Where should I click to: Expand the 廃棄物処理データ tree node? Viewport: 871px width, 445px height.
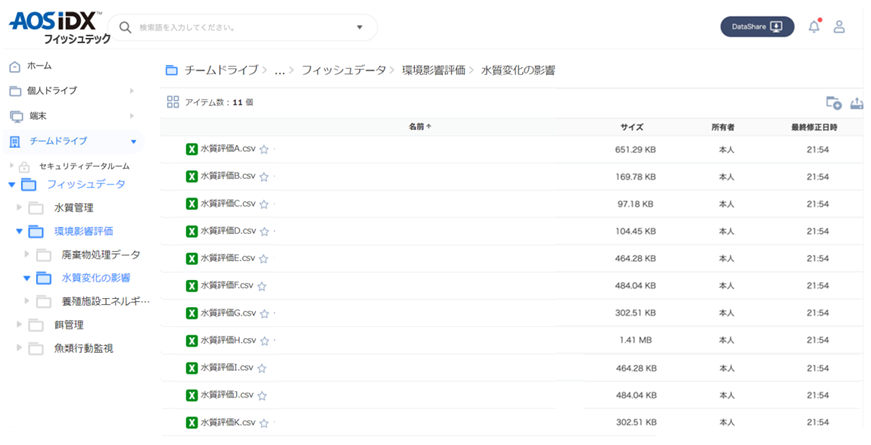[27, 254]
